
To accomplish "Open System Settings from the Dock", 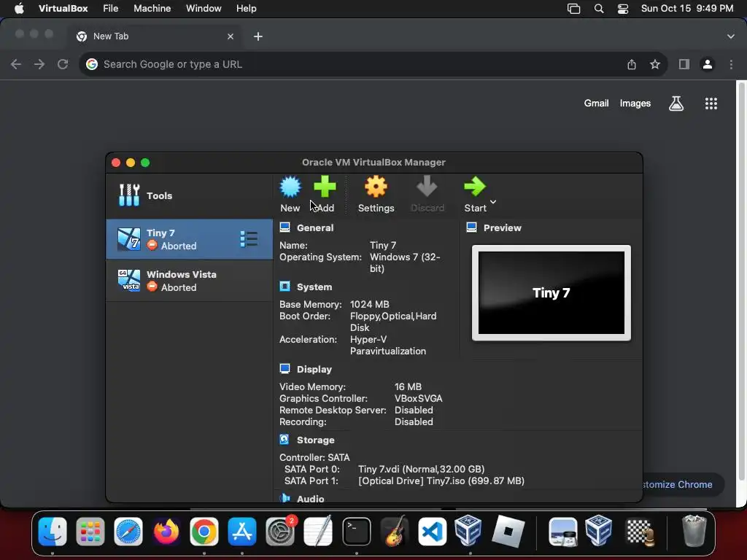I will 280,532.
